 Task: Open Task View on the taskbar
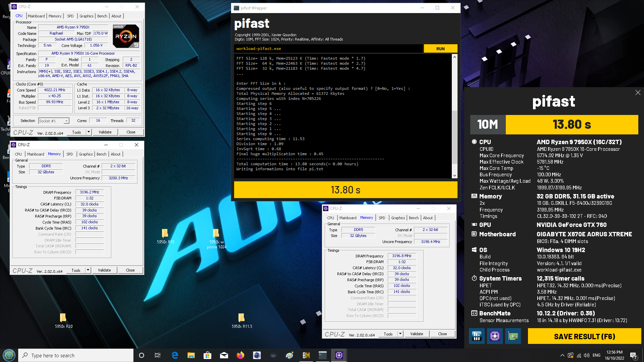(x=158, y=355)
